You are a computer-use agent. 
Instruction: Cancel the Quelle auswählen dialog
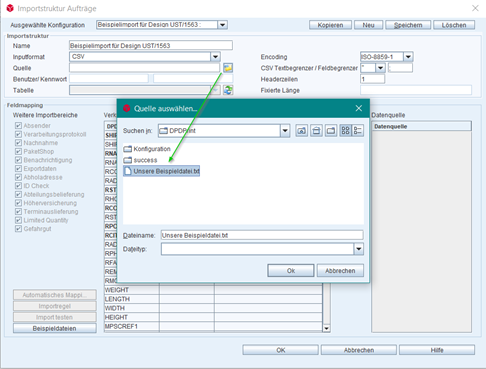pos(340,271)
